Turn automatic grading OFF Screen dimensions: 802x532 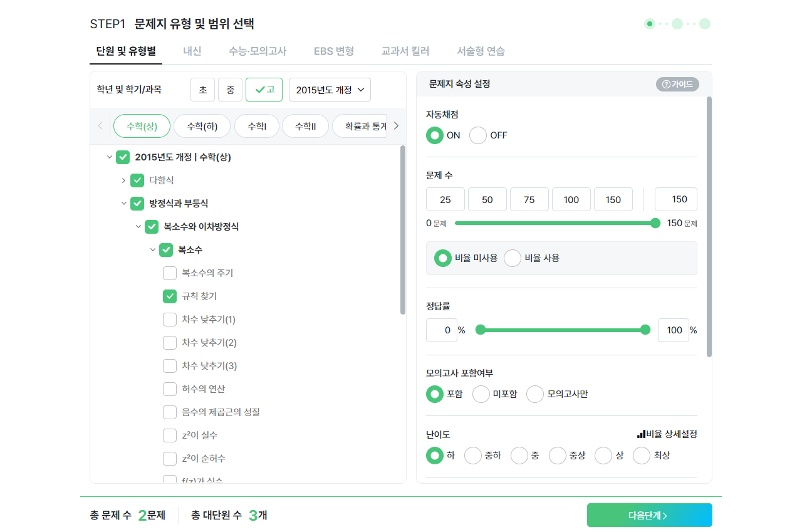pos(478,135)
